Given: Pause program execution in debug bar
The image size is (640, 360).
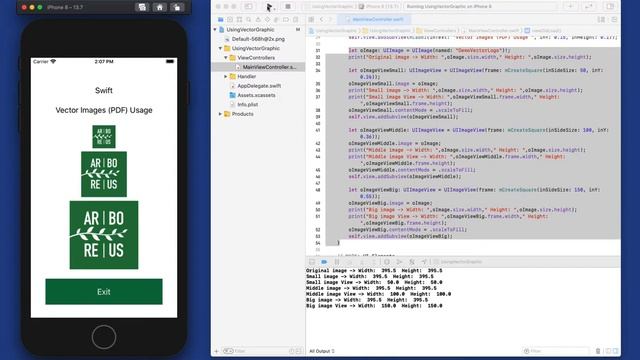Looking at the screenshot, I should 337,262.
